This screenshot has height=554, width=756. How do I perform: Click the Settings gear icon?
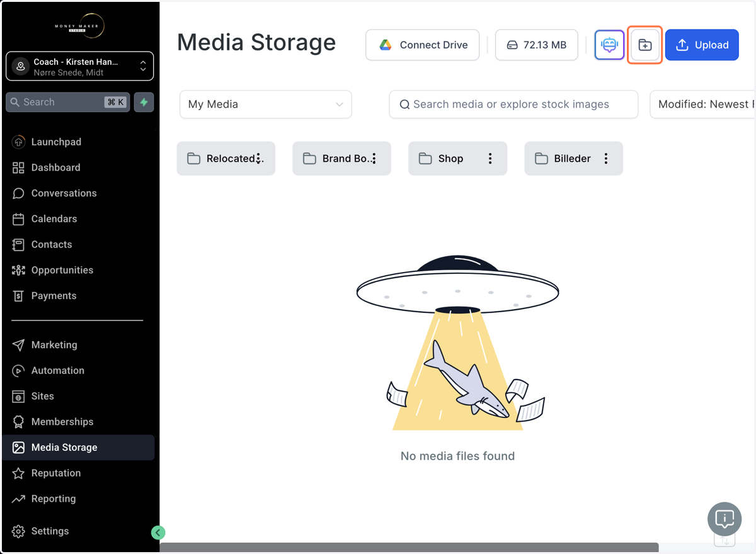18,531
